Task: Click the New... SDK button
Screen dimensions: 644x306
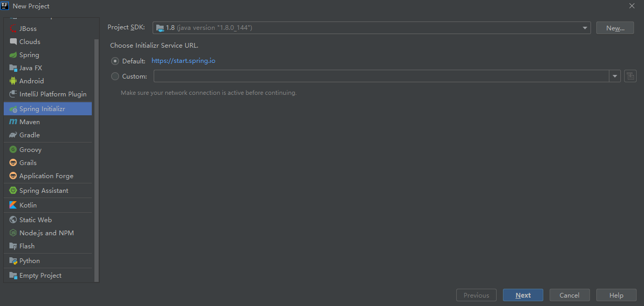Action: point(615,28)
